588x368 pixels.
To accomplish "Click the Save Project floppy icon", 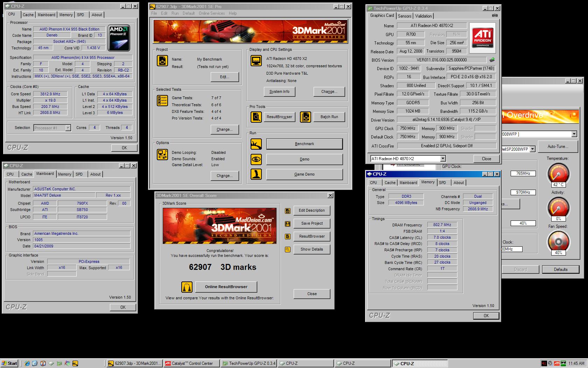I will [x=288, y=224].
